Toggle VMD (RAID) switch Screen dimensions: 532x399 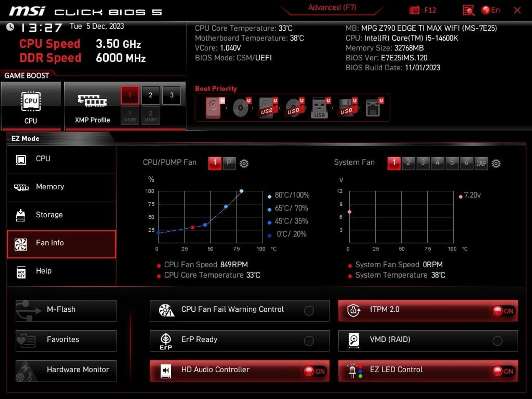(x=497, y=341)
